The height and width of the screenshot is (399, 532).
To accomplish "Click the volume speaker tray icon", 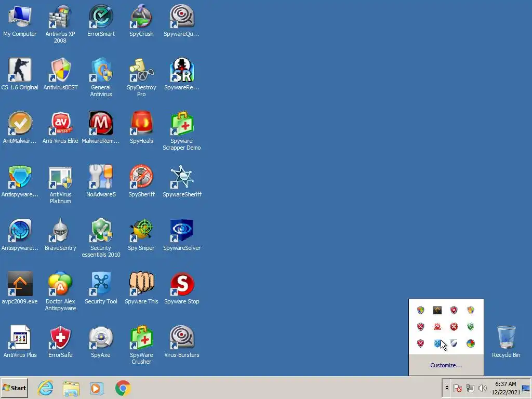I will tap(482, 388).
